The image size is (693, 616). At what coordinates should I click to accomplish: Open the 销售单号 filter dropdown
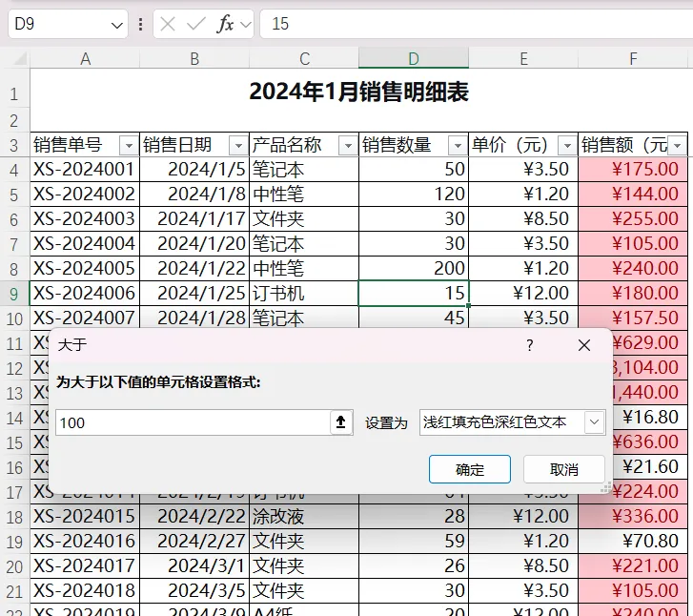point(129,146)
